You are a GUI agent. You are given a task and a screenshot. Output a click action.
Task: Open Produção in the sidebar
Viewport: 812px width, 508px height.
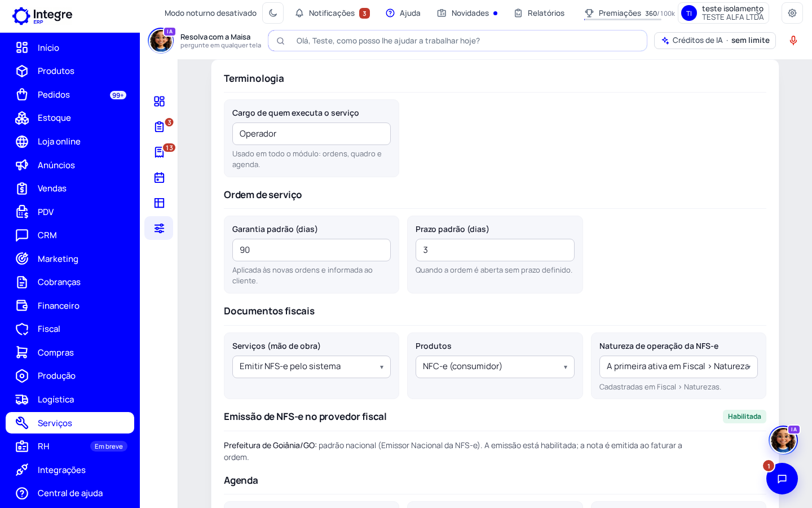click(70, 376)
